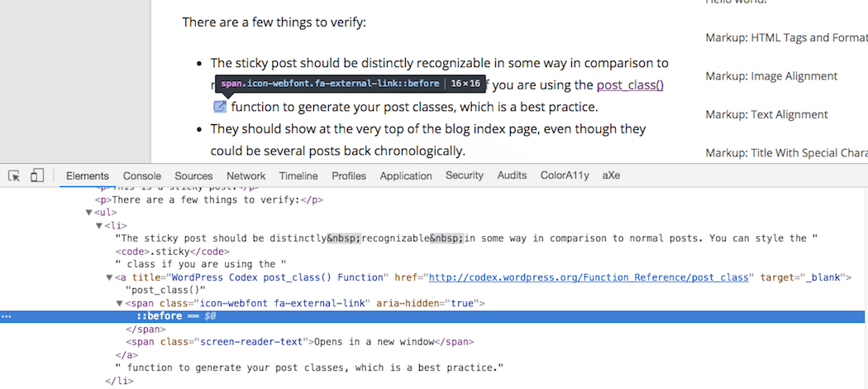Viewport: 868px width, 389px height.
Task: Click the external link icon on the page
Action: point(220,107)
